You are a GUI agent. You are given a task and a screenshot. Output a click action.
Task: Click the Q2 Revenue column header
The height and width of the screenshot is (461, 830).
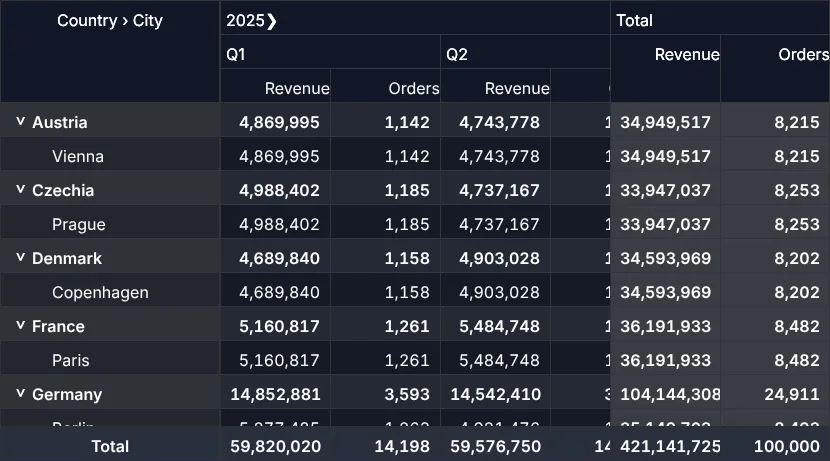495,88
